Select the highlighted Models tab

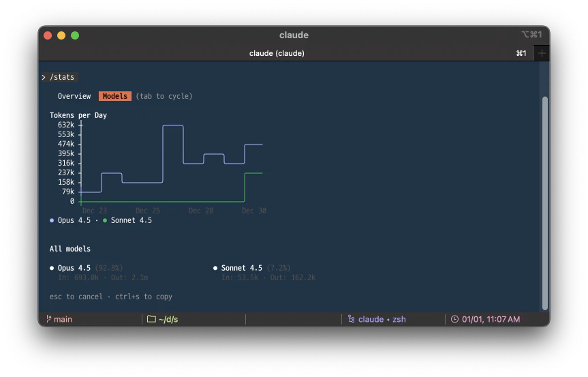115,96
